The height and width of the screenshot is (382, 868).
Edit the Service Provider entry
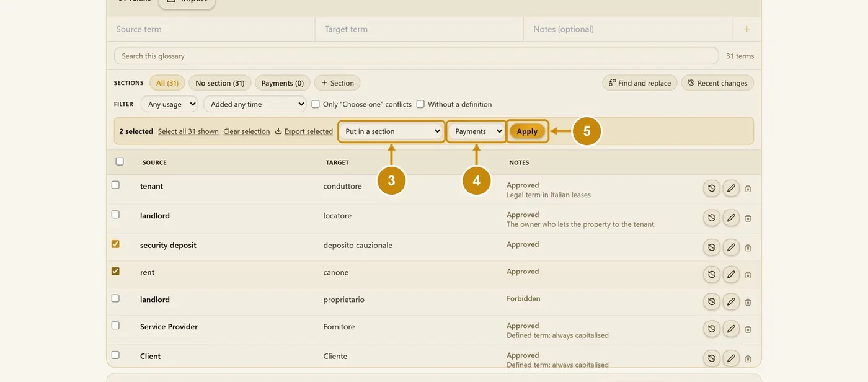(x=731, y=329)
